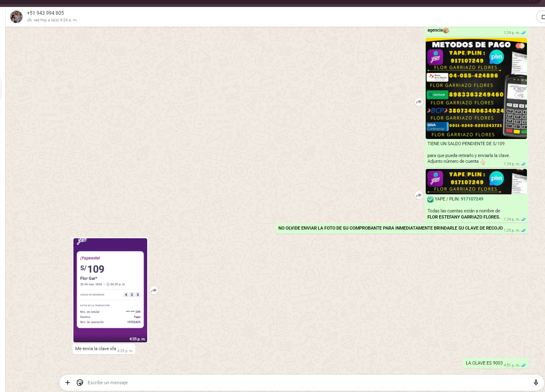This screenshot has width=545, height=392.
Task: Click the 'Me envia la clave xfa' message
Action: [96, 349]
